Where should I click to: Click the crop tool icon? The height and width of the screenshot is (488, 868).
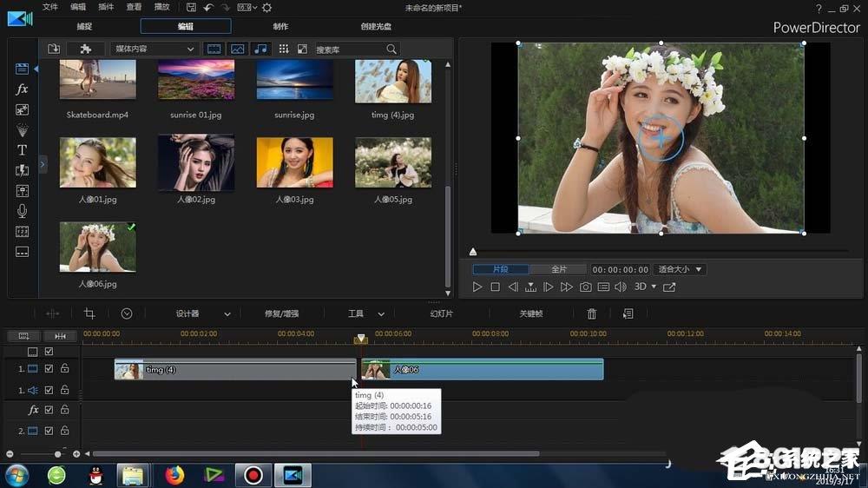tap(89, 313)
